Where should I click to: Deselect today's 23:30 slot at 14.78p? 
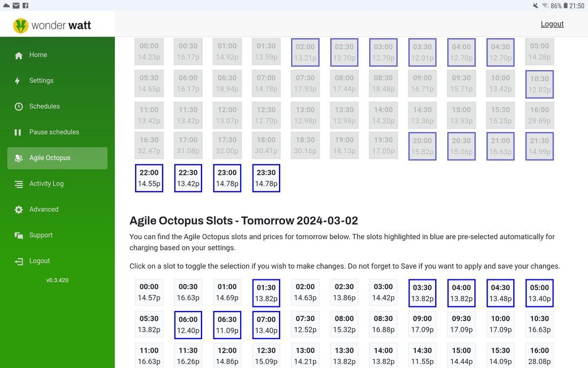266,178
